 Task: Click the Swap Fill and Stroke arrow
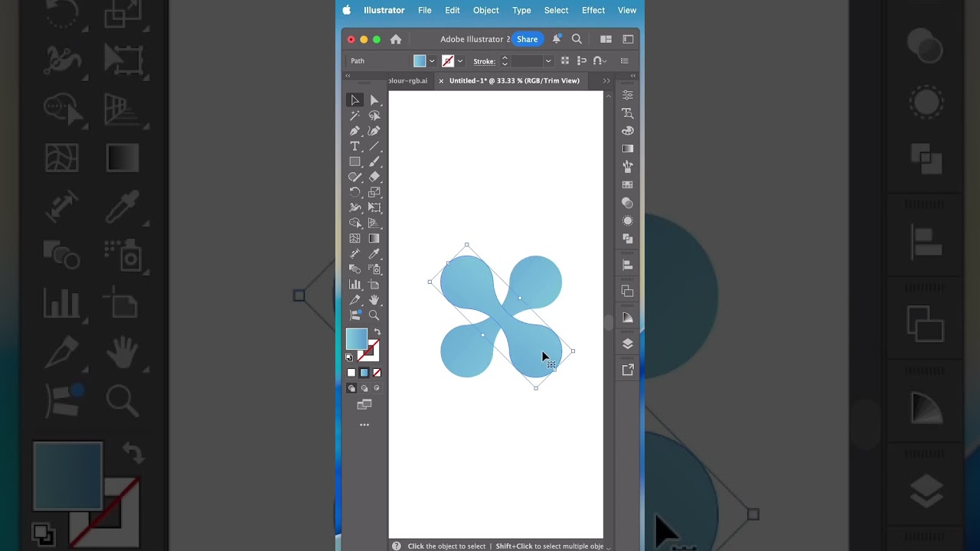(377, 332)
